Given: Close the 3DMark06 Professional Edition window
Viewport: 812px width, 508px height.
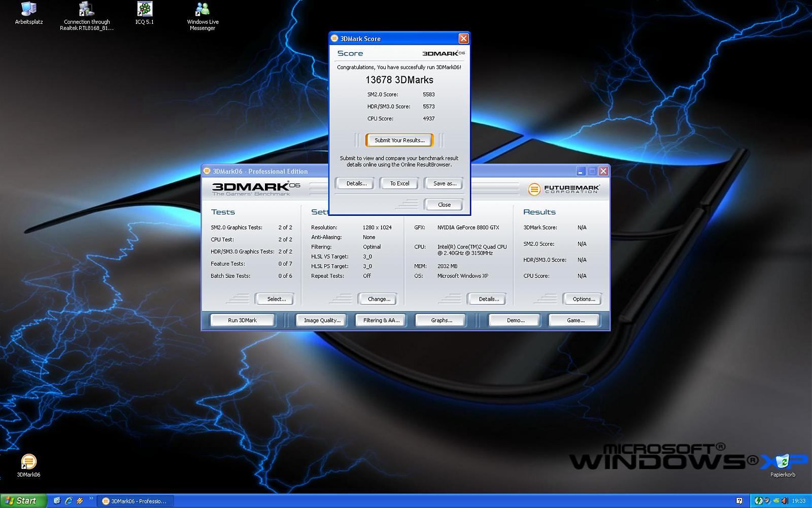Looking at the screenshot, I should [x=603, y=171].
